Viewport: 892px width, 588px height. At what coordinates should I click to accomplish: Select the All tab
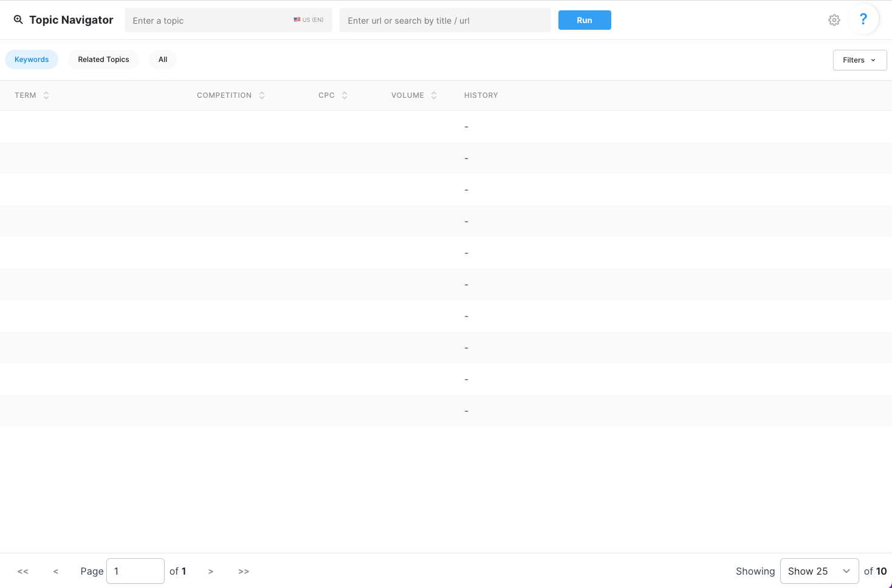(163, 60)
